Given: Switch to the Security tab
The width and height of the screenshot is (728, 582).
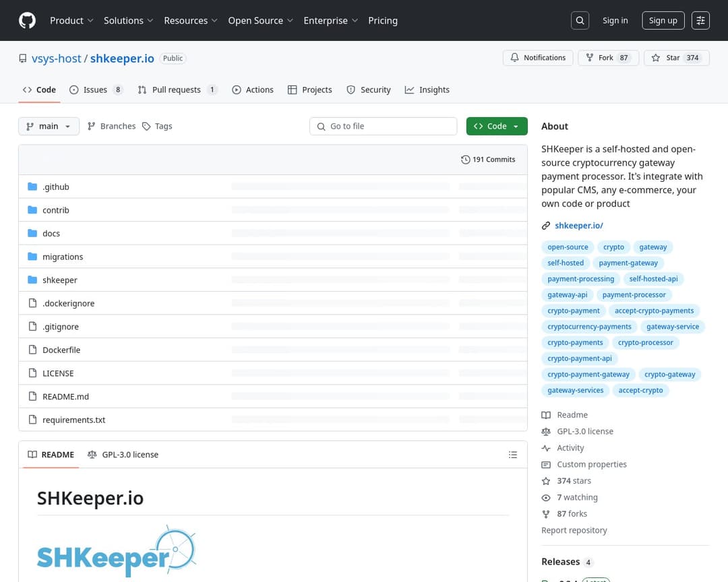Looking at the screenshot, I should [x=369, y=90].
